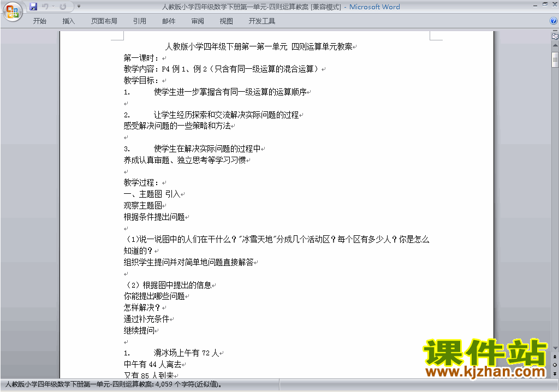Toggle the ruler display icon
This screenshot has height=392, width=559.
555,36
